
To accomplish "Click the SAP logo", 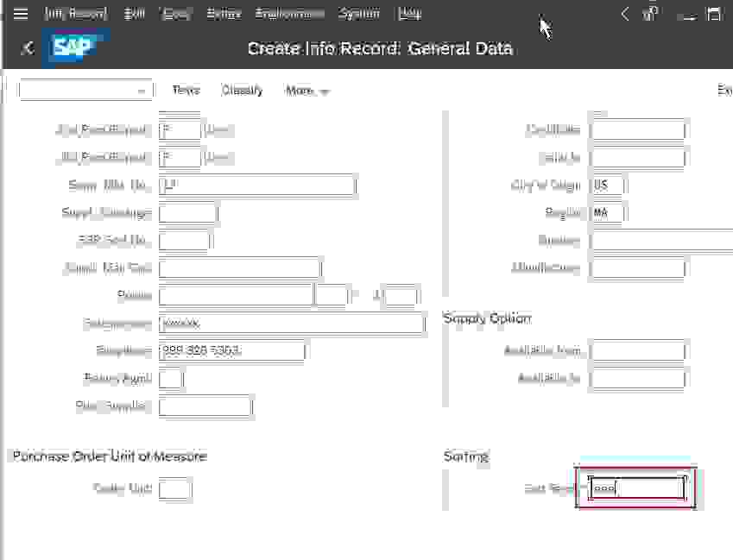I will click(x=75, y=48).
